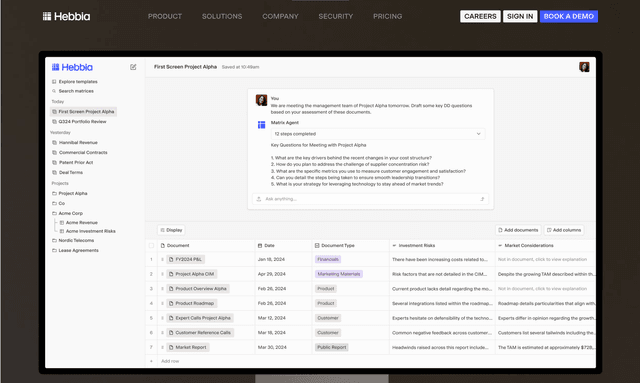The height and width of the screenshot is (383, 640).
Task: Click the drag handle beside FY2024 P&L
Action: click(x=162, y=259)
